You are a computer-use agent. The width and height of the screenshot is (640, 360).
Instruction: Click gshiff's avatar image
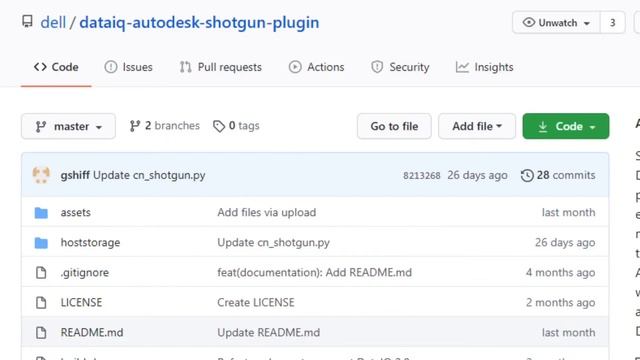pos(41,175)
